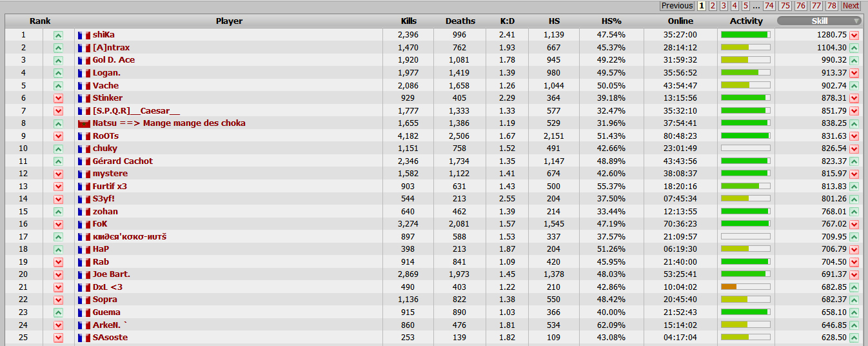Click the Moroccan flag beside Natsu
The width and height of the screenshot is (868, 346).
pyautogui.click(x=84, y=123)
